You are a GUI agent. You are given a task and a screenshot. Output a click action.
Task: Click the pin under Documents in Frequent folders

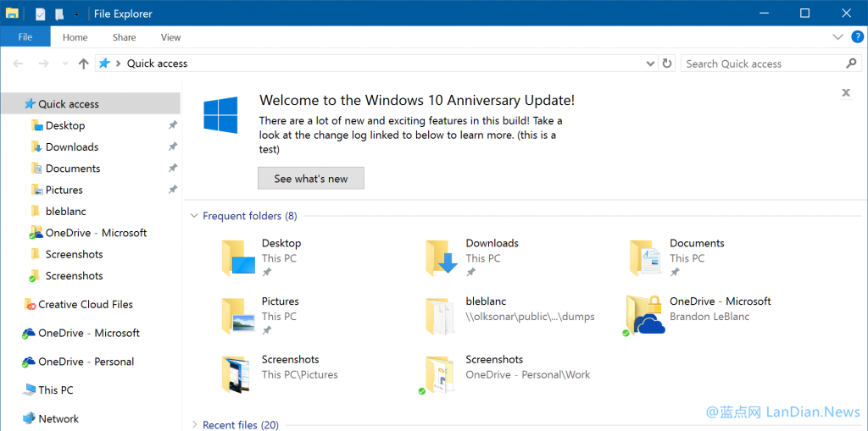675,272
